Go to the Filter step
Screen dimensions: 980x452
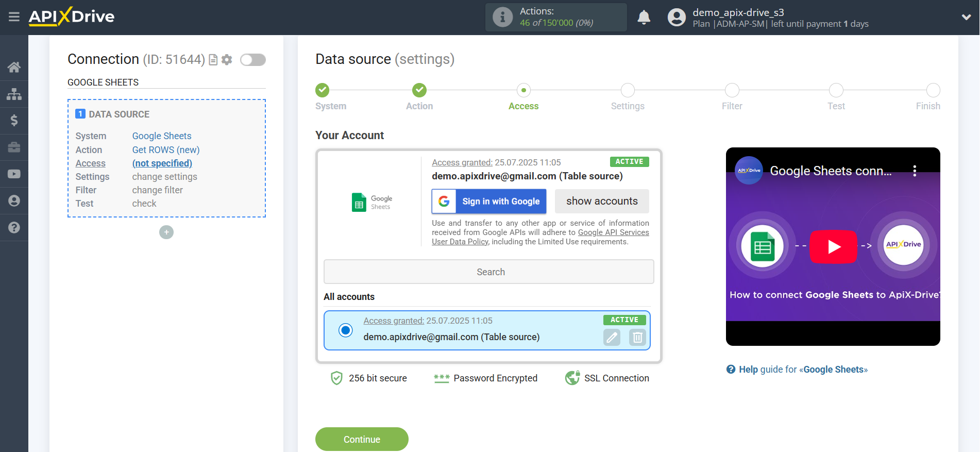(x=732, y=90)
